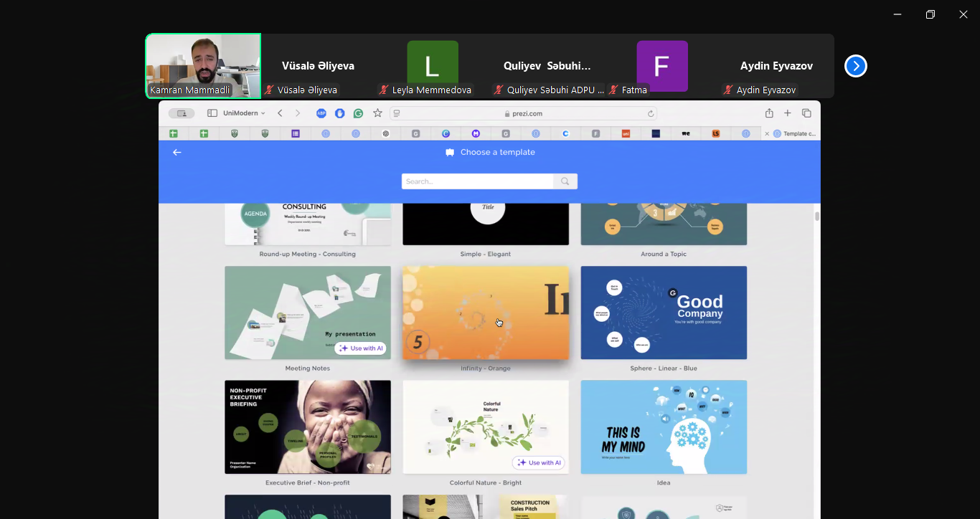The image size is (980, 519).
Task: Open the Simple Elegant black template thumbnail
Action: coord(486,224)
